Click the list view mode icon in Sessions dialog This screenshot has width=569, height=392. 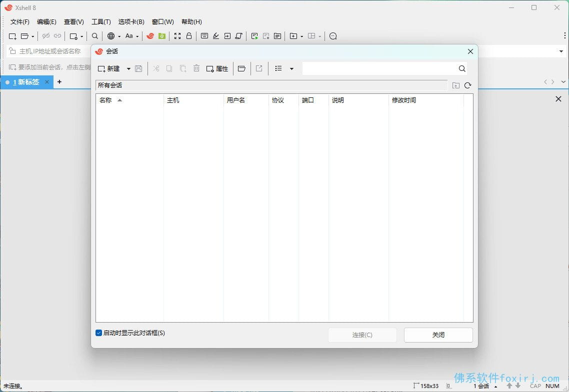click(x=278, y=68)
